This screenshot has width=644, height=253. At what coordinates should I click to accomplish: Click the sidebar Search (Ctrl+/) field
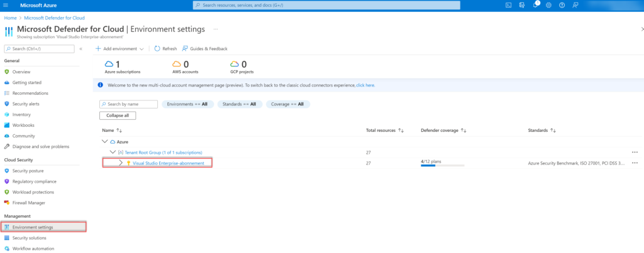(40, 49)
